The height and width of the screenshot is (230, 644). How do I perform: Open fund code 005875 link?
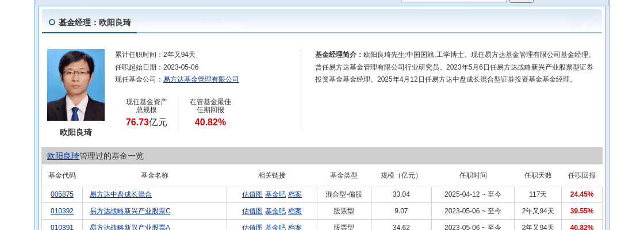click(62, 194)
